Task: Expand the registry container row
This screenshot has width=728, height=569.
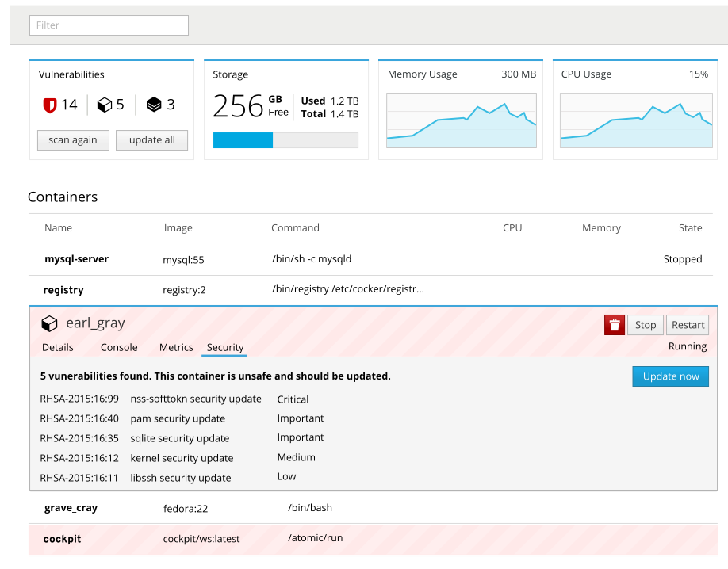Action: (64, 290)
